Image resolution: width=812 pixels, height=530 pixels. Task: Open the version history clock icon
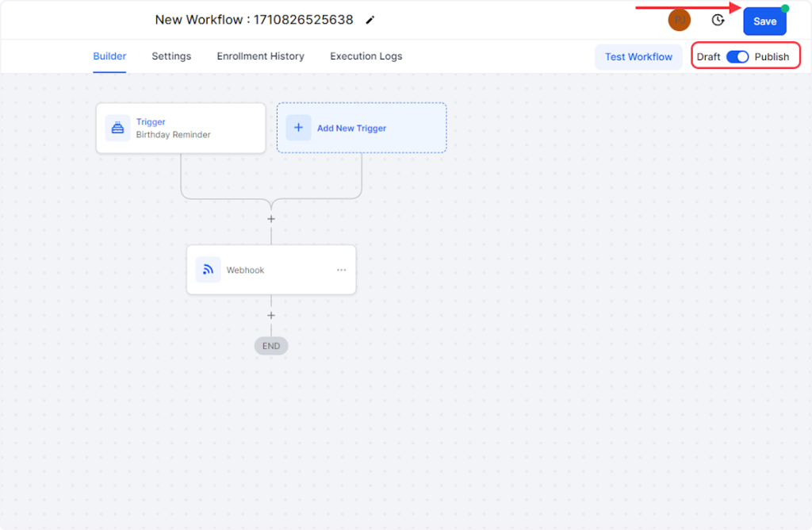coord(718,21)
